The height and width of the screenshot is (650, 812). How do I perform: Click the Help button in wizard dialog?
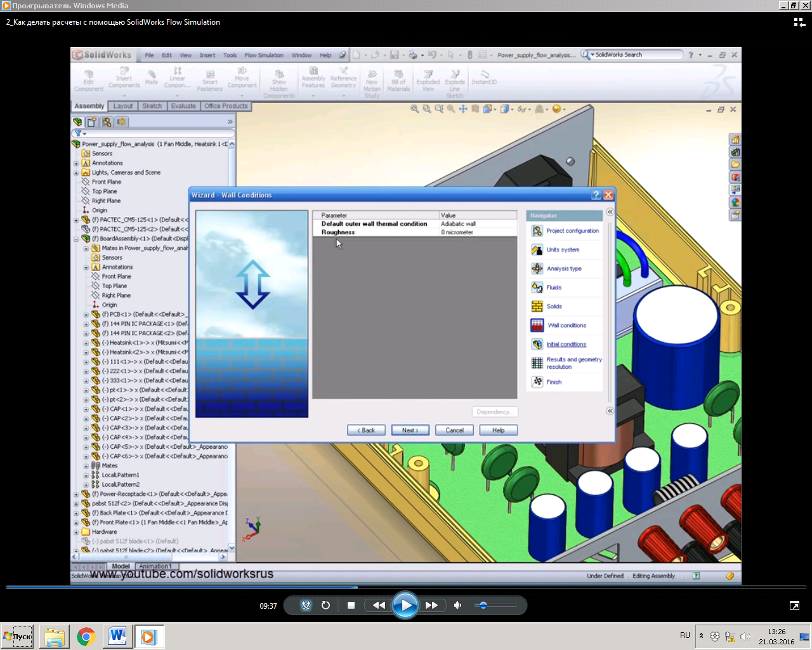tap(499, 430)
